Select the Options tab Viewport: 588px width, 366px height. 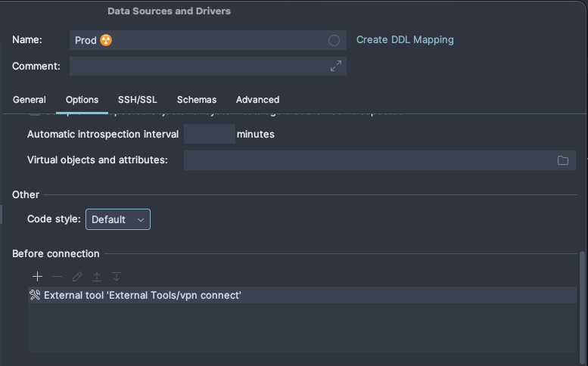82,100
